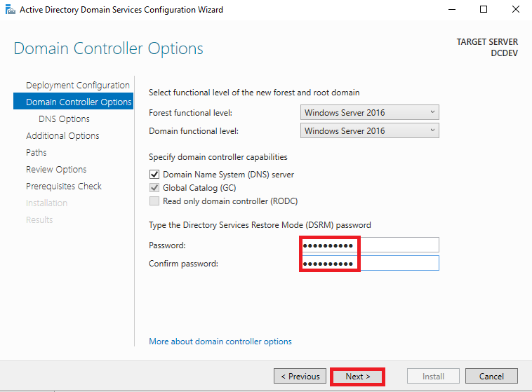Go to the DNS Options step
Viewport: 532px width, 392px height.
click(x=64, y=119)
